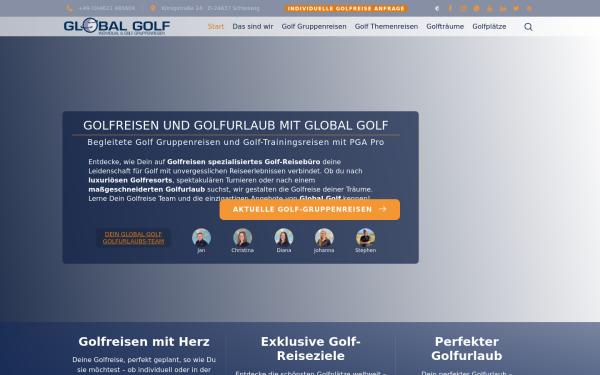Click the last orange round icon in the top bar
Viewport: 600px width, 375px height.
pyautogui.click(x=529, y=8)
